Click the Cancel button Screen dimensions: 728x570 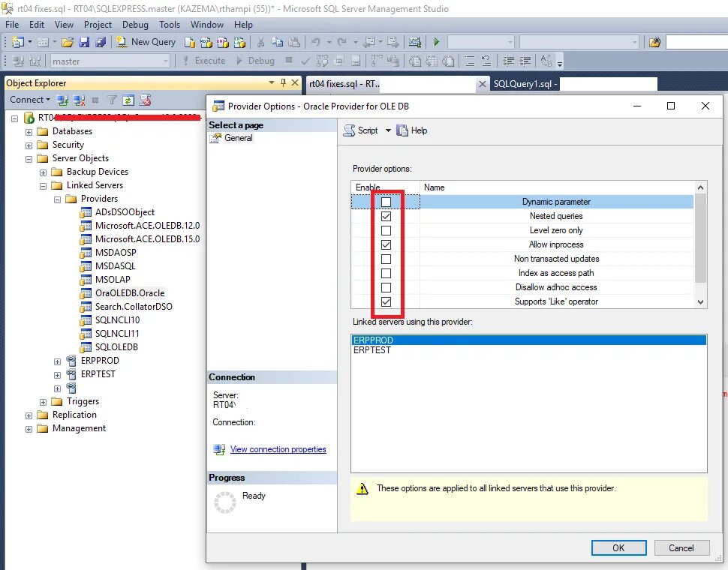(681, 547)
